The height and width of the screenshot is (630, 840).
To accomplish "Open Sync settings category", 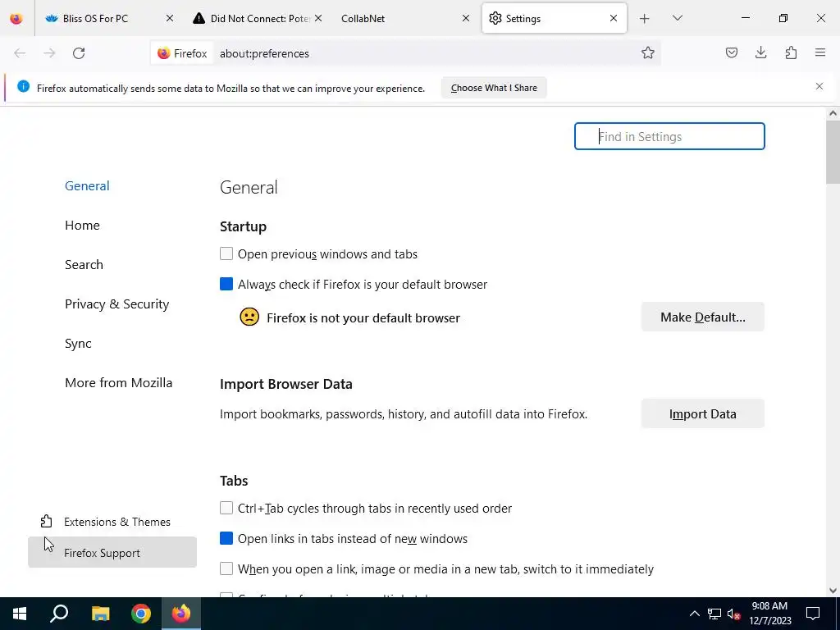I will pyautogui.click(x=78, y=344).
